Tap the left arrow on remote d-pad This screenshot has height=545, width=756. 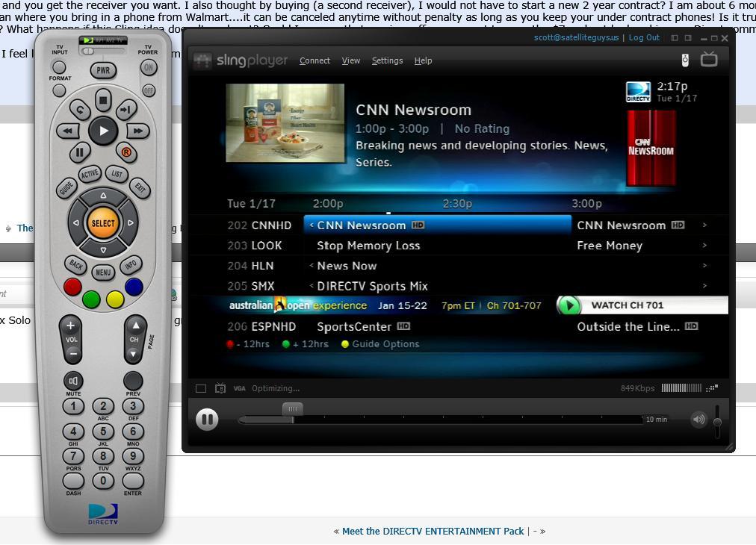coord(75,223)
